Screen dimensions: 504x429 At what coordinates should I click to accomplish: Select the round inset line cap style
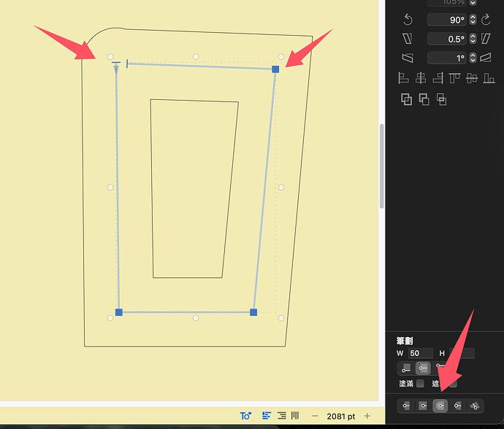coord(457,406)
